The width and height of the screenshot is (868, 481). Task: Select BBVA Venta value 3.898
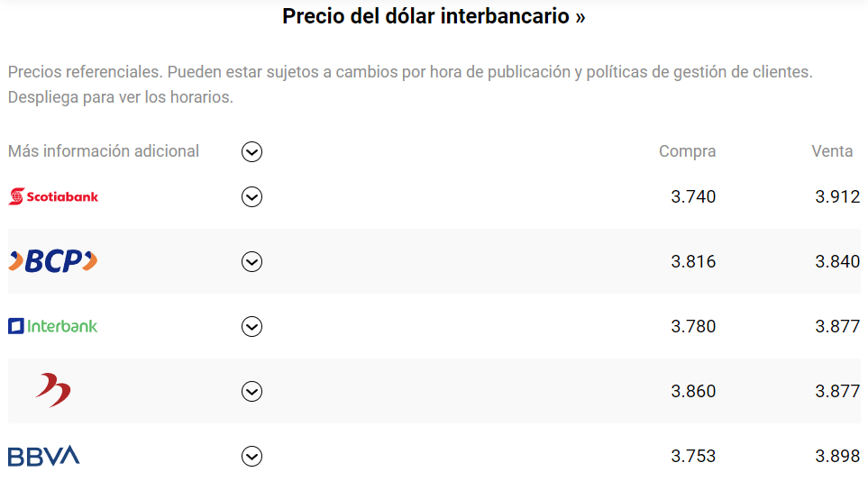837,456
